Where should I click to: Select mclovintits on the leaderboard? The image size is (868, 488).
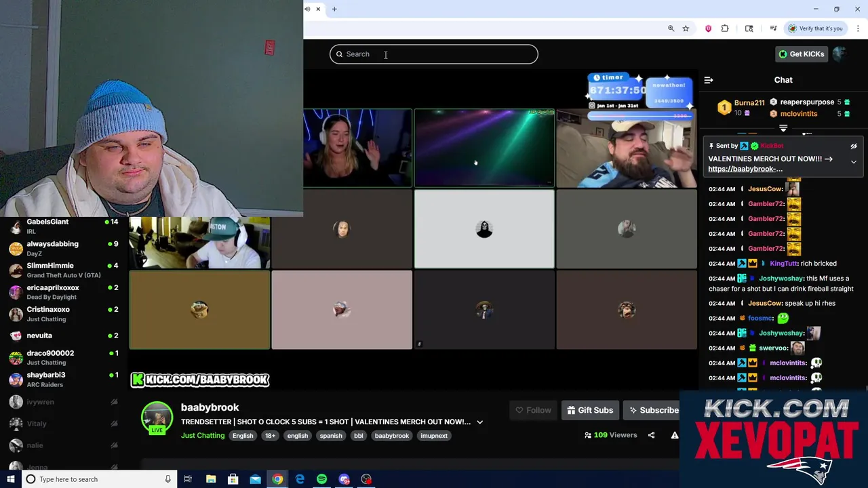[810, 114]
